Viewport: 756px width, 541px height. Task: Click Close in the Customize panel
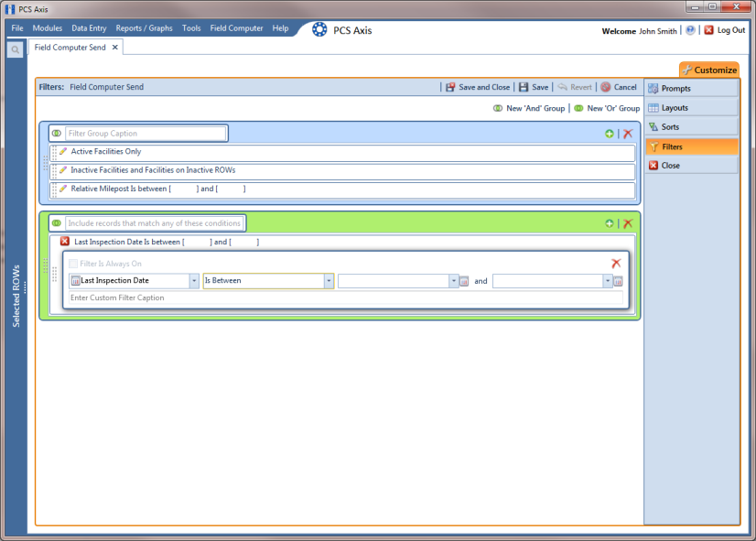pos(691,166)
